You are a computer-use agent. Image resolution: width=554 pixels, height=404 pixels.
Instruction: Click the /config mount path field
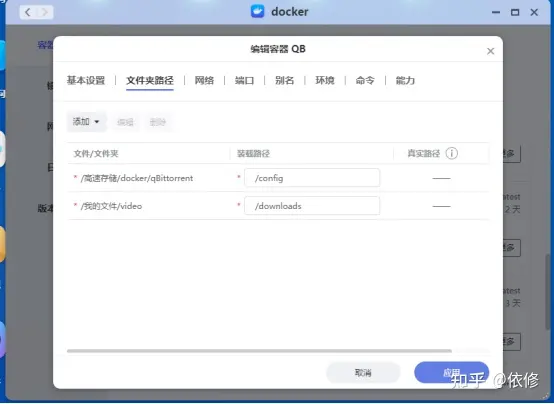pyautogui.click(x=312, y=178)
